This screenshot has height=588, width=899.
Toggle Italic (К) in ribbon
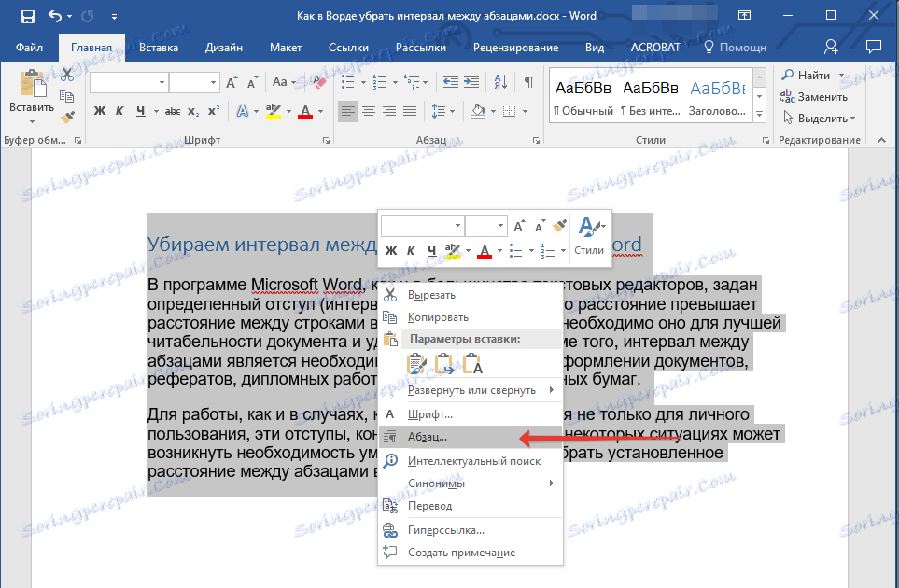pyautogui.click(x=119, y=111)
